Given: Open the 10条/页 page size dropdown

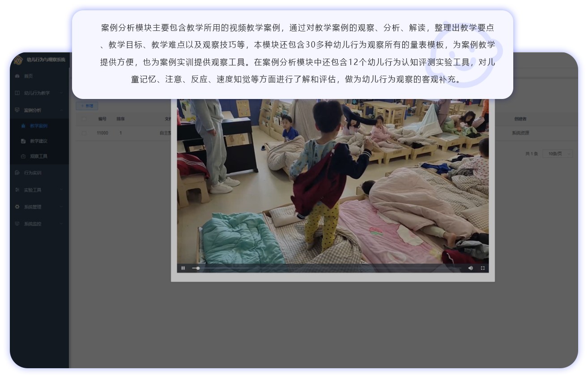Looking at the screenshot, I should click(557, 154).
